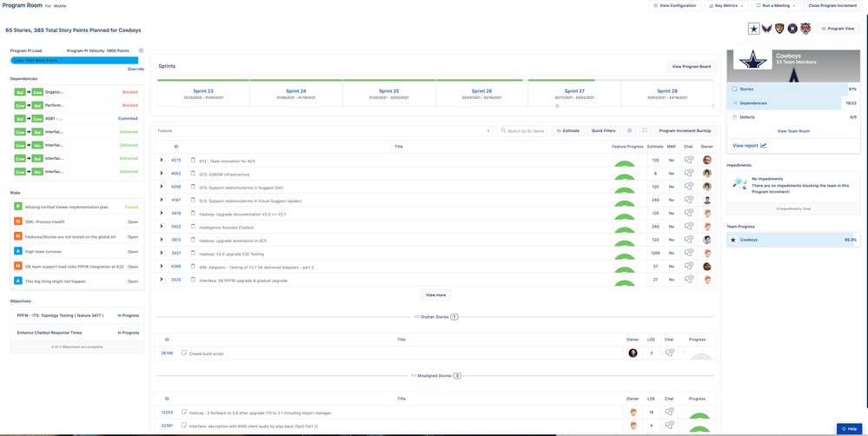Click the View Program Board button

[x=691, y=66]
